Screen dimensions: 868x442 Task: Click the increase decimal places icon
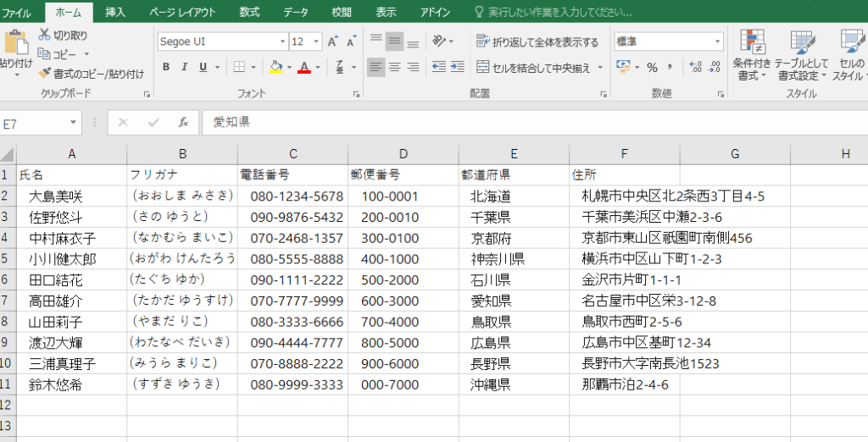(695, 67)
